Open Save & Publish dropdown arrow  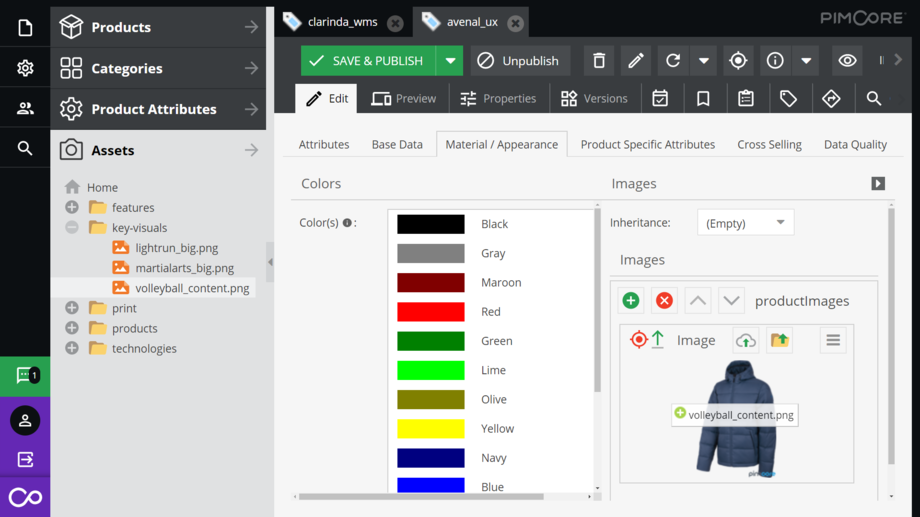coord(450,61)
